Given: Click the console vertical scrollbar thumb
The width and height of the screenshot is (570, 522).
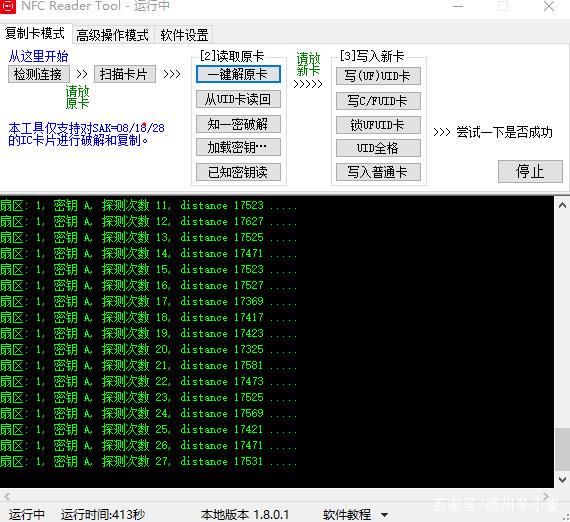Looking at the screenshot, I should tap(562, 449).
